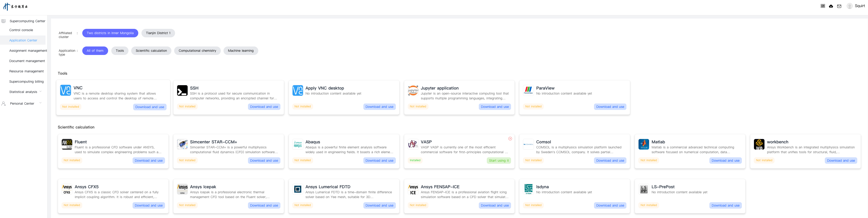Click Download and use for Abaqus
868x218 pixels.
click(379, 161)
